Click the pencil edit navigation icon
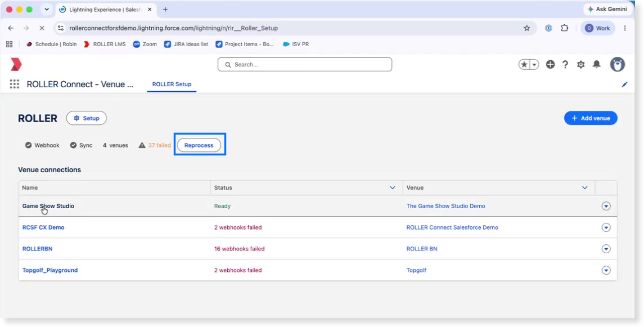Image resolution: width=644 pixels, height=327 pixels. [624, 84]
